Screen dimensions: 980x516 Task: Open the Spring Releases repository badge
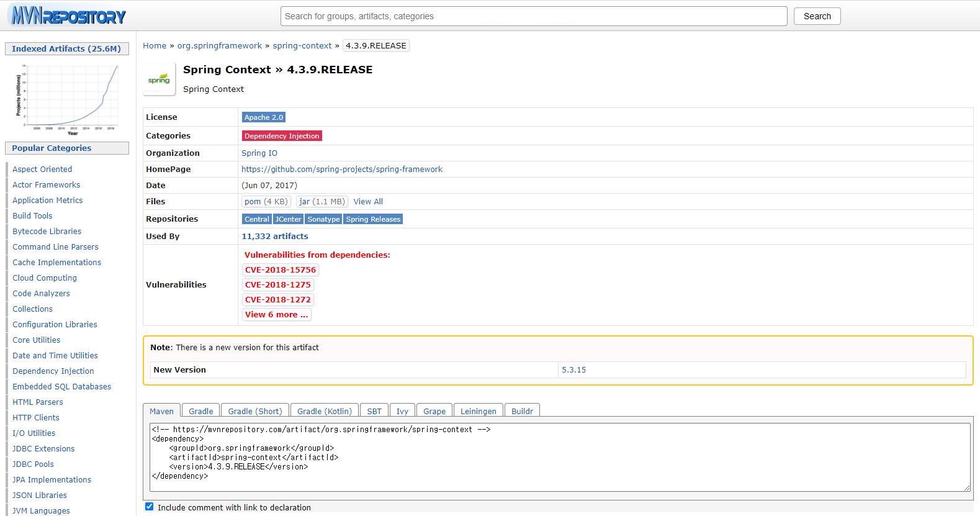coord(373,219)
